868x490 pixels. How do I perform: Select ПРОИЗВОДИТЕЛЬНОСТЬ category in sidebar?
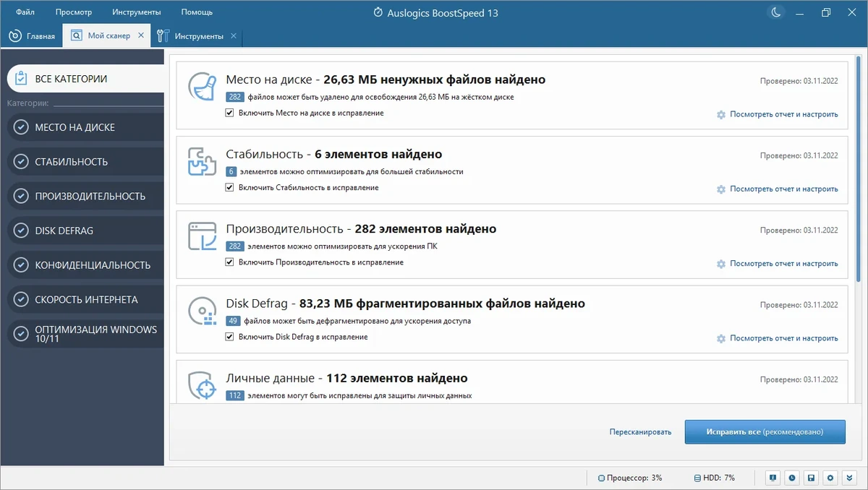click(x=85, y=196)
